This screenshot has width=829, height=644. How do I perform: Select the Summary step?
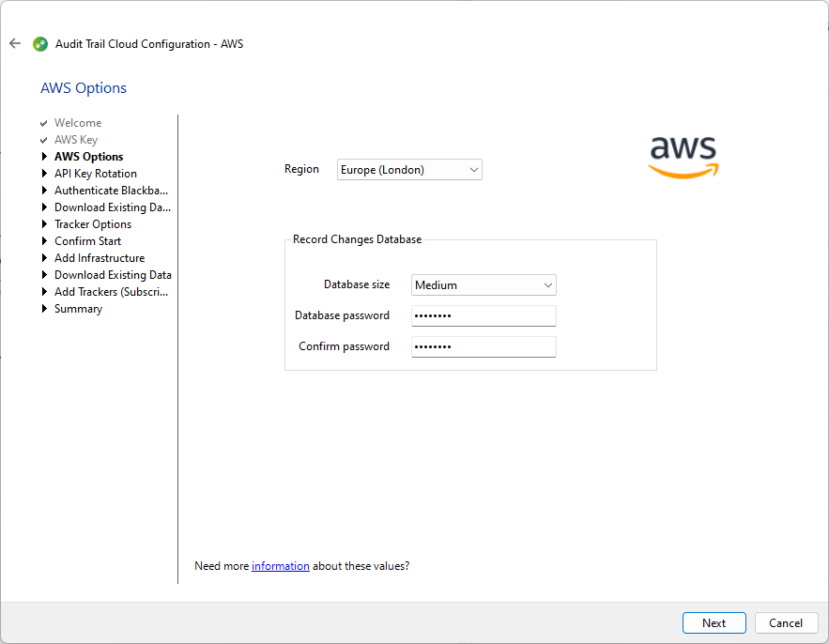coord(78,309)
